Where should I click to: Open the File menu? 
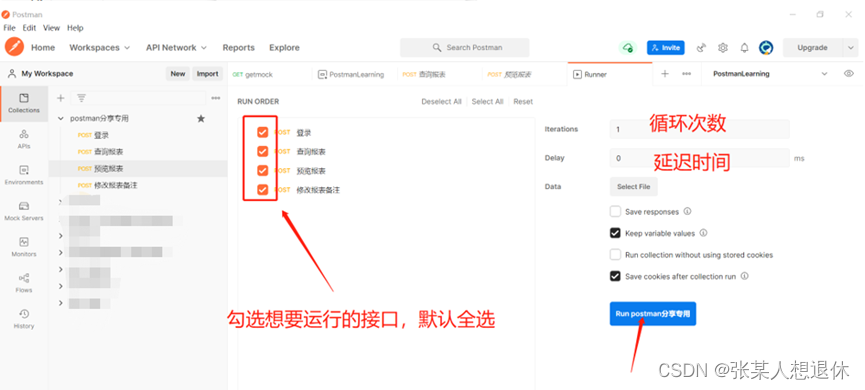pyautogui.click(x=9, y=28)
